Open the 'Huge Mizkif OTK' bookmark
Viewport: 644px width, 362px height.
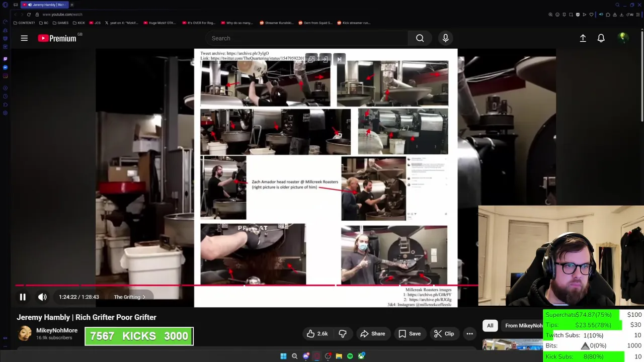(x=160, y=23)
